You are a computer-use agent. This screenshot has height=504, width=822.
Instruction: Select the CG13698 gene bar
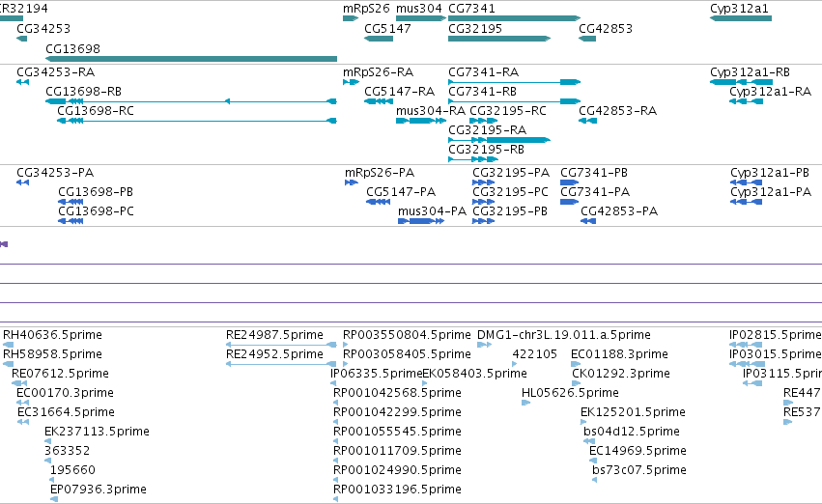click(191, 59)
